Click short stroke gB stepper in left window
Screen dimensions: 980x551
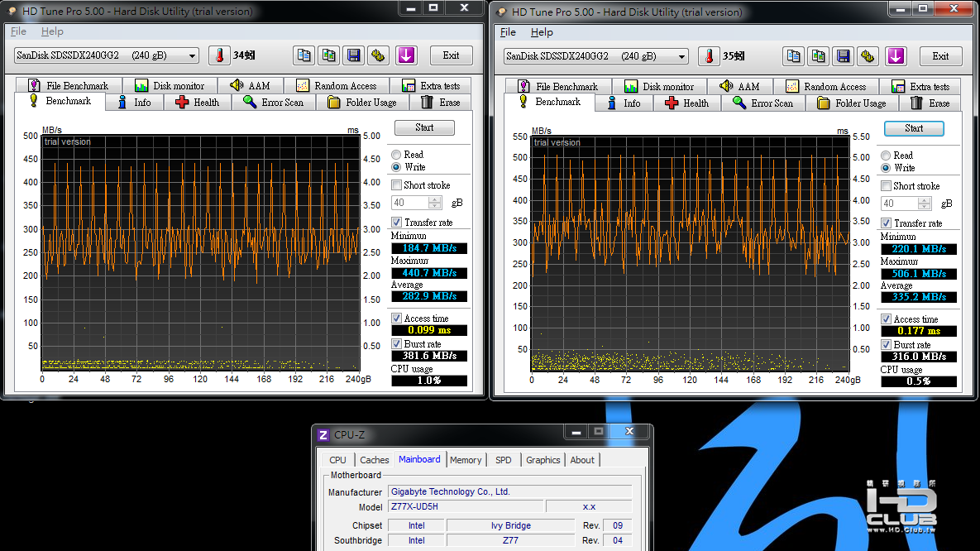pyautogui.click(x=434, y=203)
